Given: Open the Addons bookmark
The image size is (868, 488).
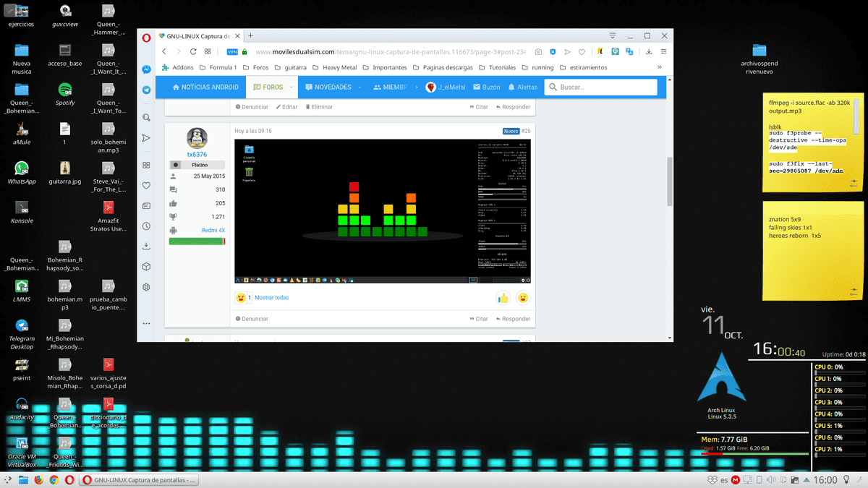Looking at the screenshot, I should [x=178, y=67].
